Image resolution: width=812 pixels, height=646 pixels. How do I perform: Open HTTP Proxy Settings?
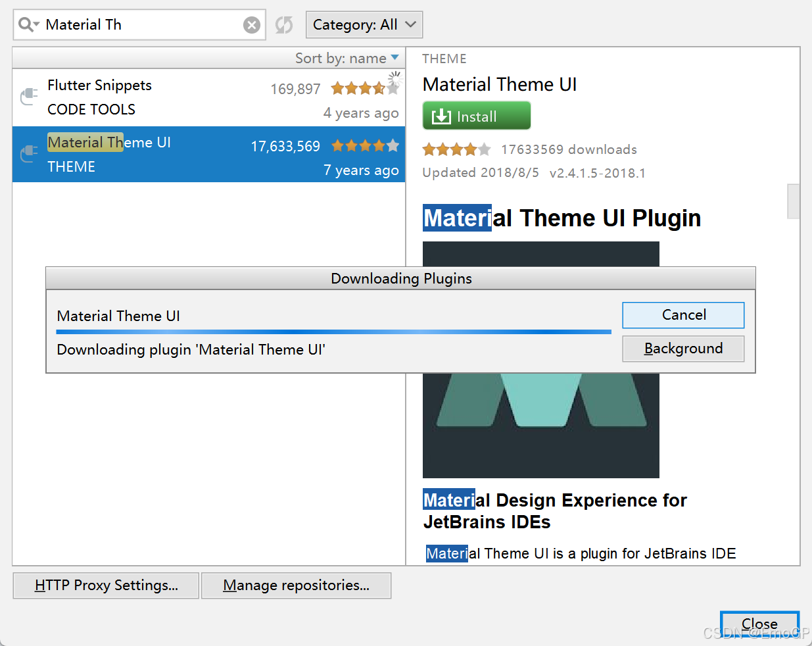tap(106, 585)
